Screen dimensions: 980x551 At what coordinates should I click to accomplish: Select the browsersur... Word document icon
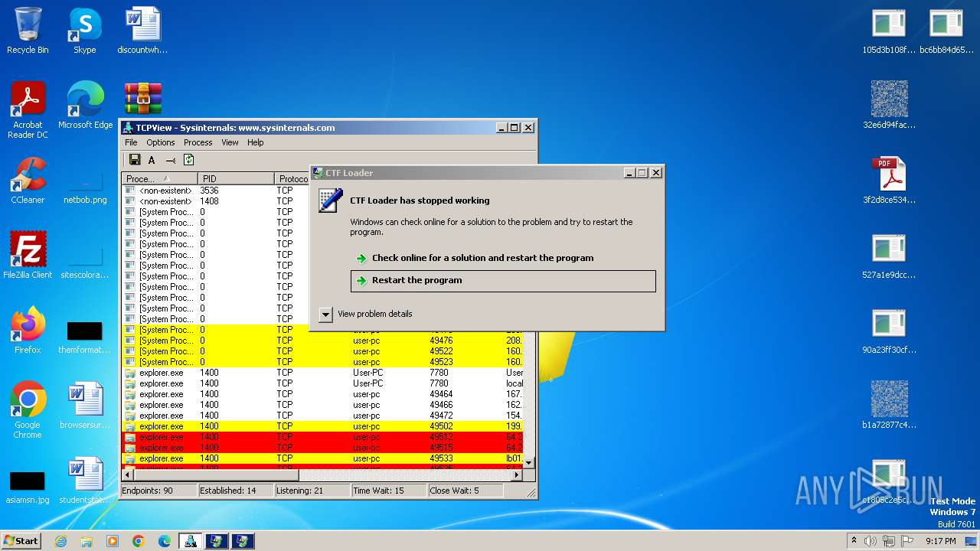pos(85,406)
